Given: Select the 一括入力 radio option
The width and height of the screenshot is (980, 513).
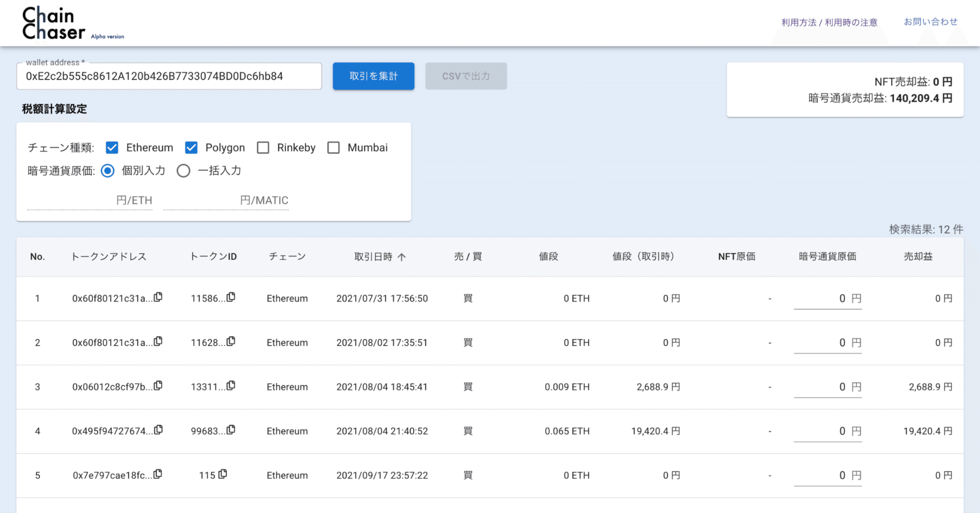Looking at the screenshot, I should pos(184,170).
